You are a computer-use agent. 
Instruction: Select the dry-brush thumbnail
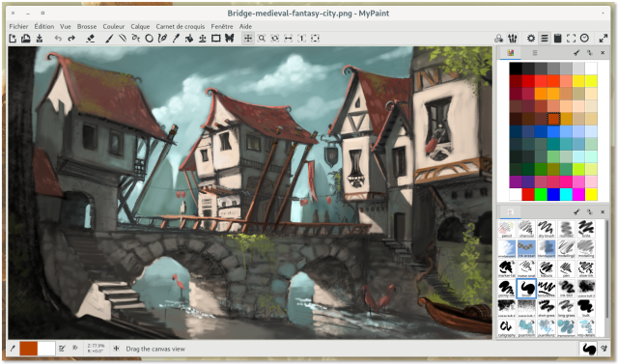click(547, 229)
